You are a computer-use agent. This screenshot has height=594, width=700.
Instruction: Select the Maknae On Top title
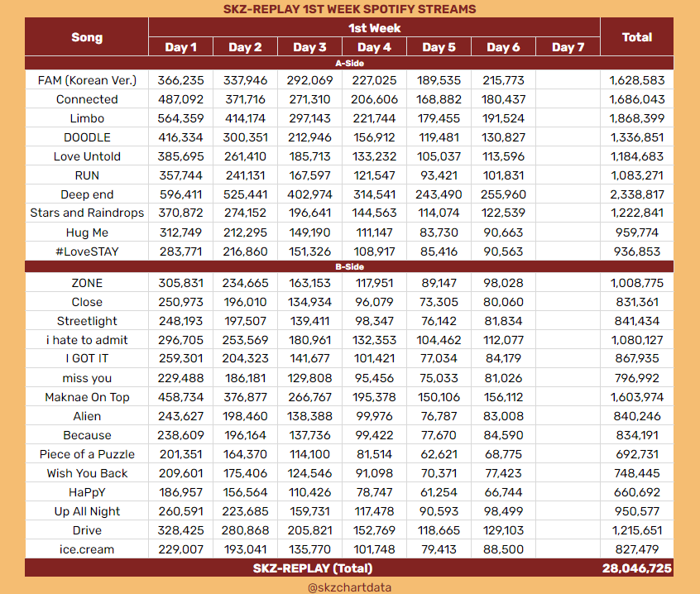[x=87, y=398]
